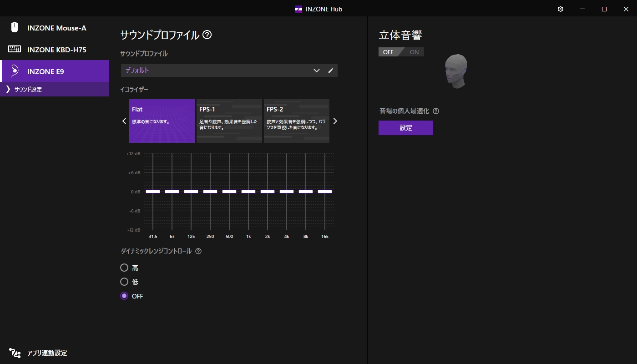Select the 高 dynamic range option
This screenshot has height=364, width=637.
(124, 268)
